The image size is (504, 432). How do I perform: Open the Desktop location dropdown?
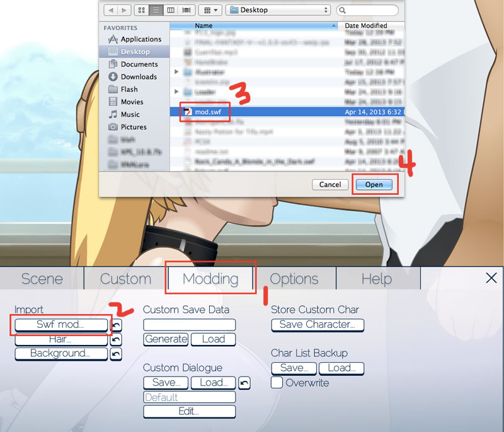(x=279, y=11)
